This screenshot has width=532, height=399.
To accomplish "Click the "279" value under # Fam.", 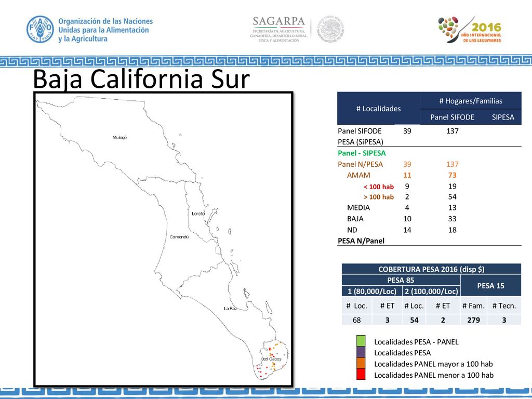I will click(474, 320).
